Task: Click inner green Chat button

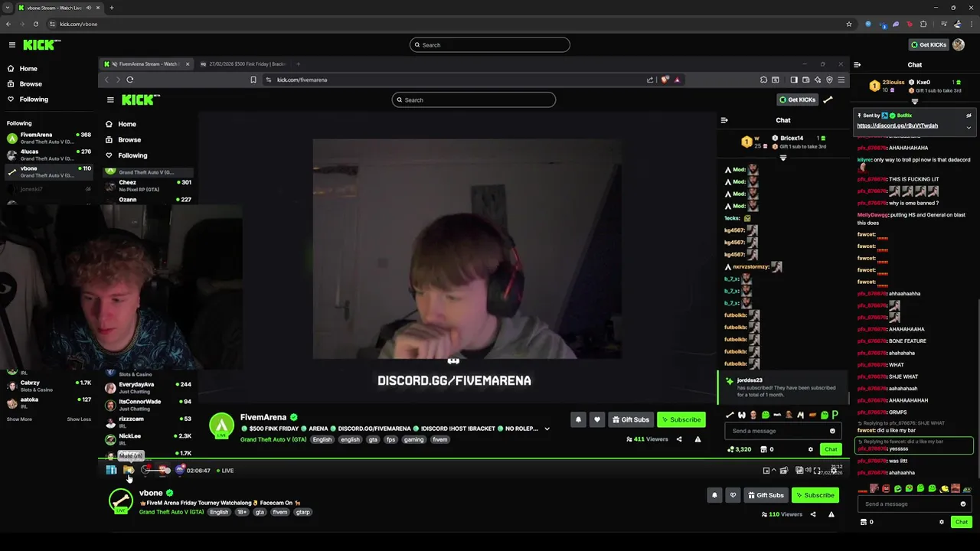Action: click(831, 449)
